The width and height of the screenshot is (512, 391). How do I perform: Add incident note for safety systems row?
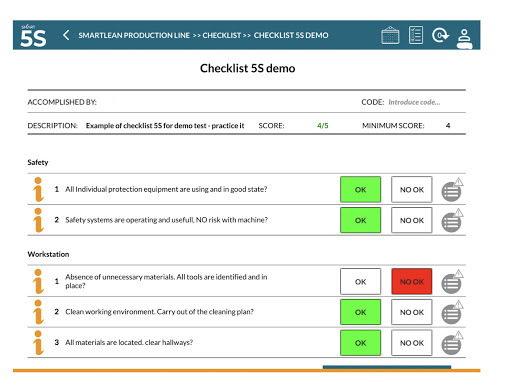(x=452, y=220)
